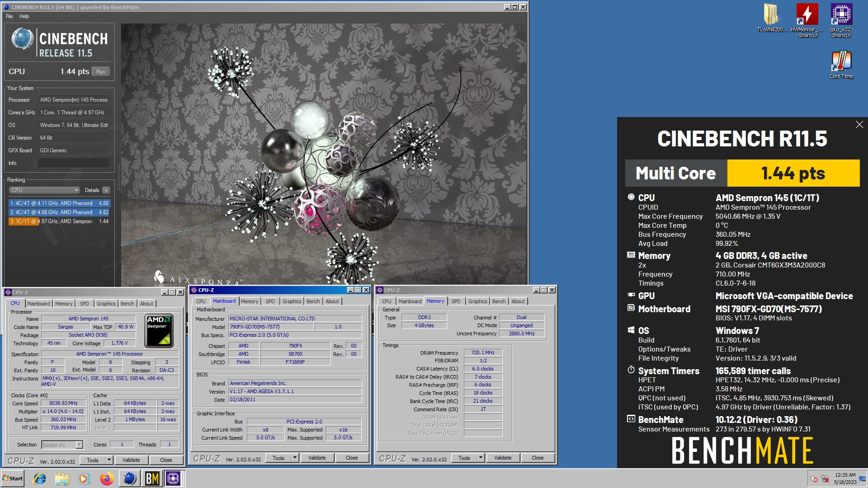Click the Details arrow button in Ranking
The image size is (868, 488).
point(106,190)
